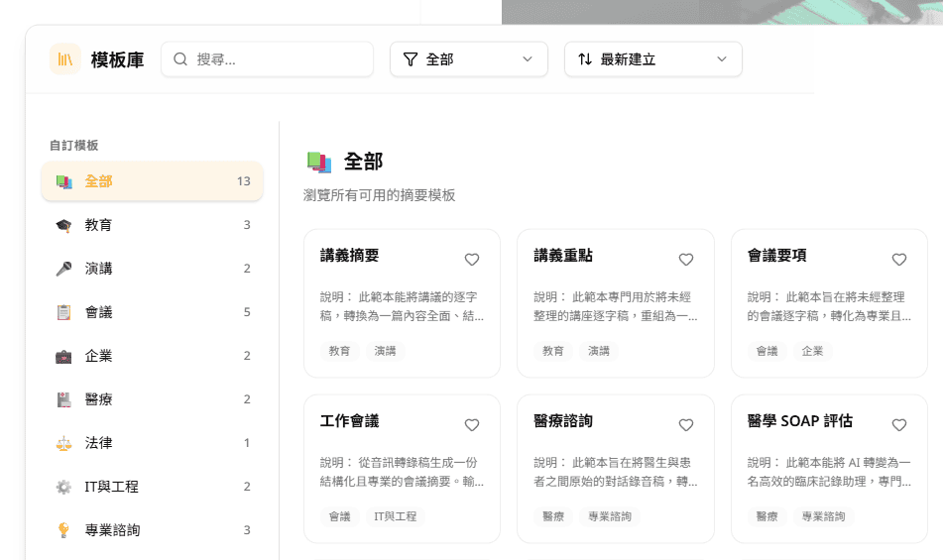Click the scales icon for 法律
This screenshot has width=943, height=560.
click(x=63, y=443)
